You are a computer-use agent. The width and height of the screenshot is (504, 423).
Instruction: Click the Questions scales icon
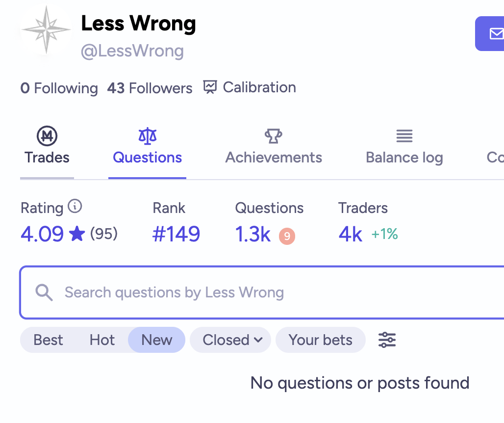pos(147,135)
